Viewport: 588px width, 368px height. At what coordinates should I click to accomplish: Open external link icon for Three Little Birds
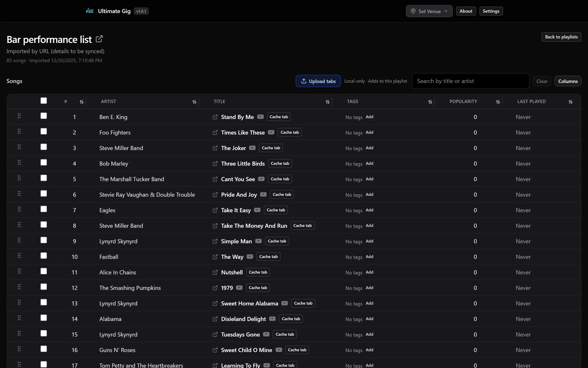coord(215,164)
